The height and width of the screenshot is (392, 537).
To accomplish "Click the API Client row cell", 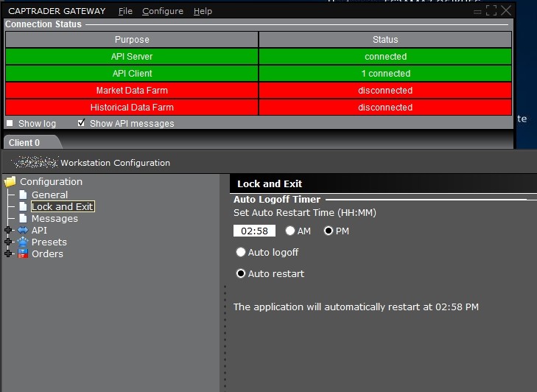I will click(132, 74).
